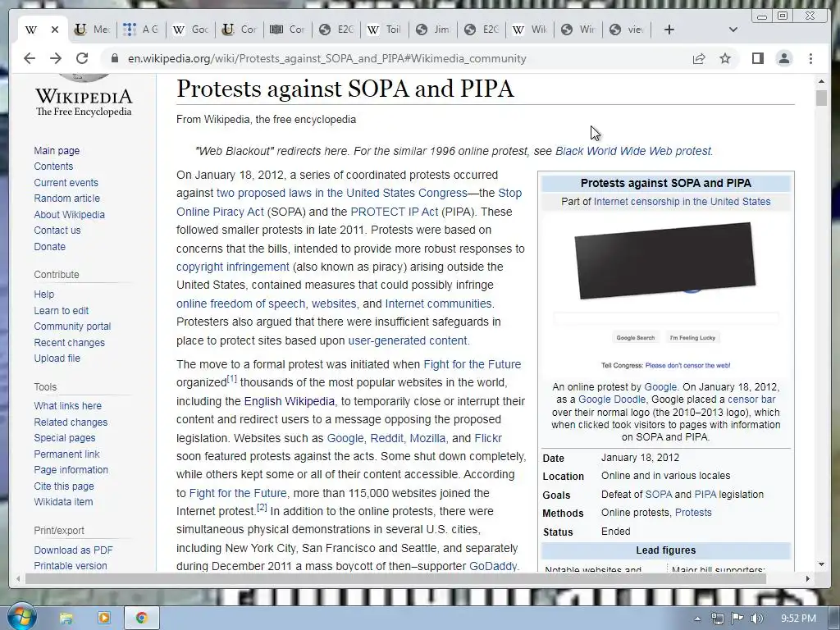Click scroll-right arrow of horizontal scrollbar
This screenshot has width=840, height=630.
click(x=808, y=578)
